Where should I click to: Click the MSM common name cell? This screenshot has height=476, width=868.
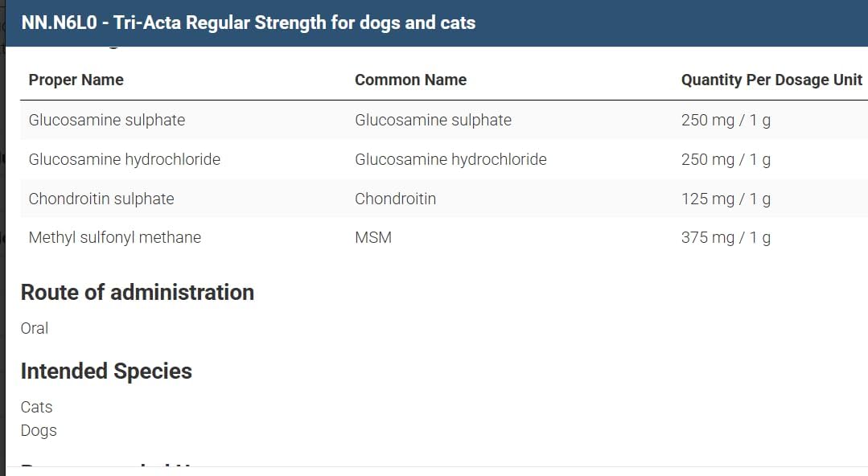[x=373, y=237]
